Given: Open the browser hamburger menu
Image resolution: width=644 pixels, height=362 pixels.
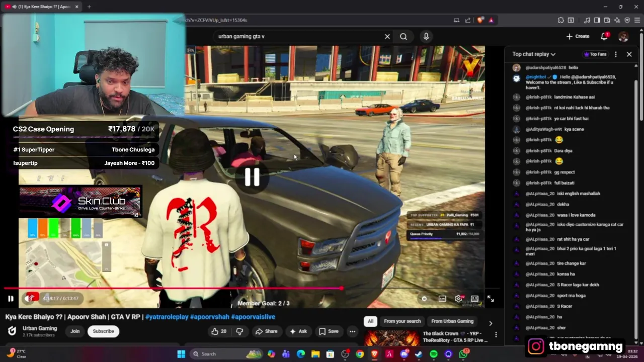Looking at the screenshot, I should pyautogui.click(x=637, y=20).
